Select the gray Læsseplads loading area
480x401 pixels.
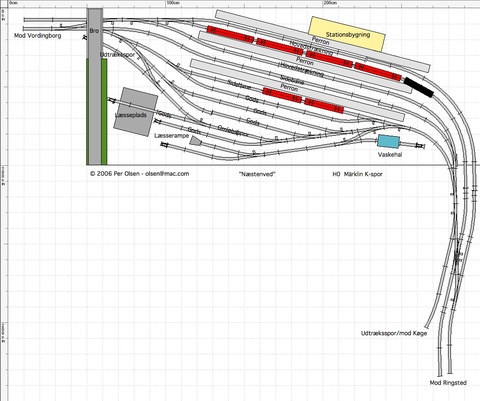tap(135, 112)
